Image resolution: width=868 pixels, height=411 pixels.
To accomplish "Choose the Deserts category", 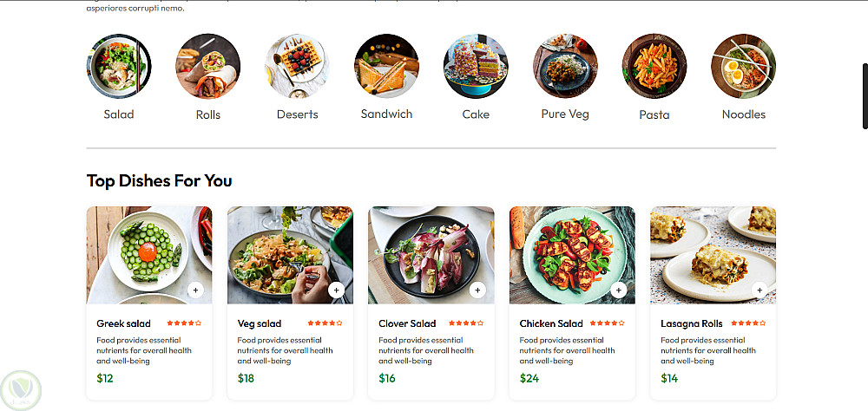I will pos(297,67).
